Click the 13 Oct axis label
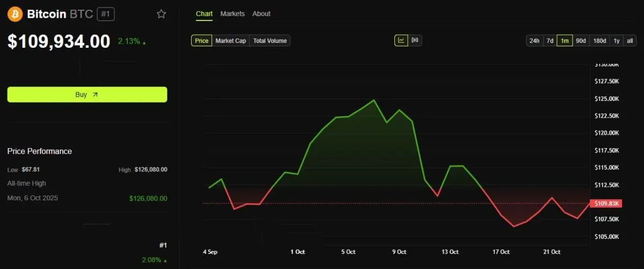This screenshot has width=644, height=269. 450,252
